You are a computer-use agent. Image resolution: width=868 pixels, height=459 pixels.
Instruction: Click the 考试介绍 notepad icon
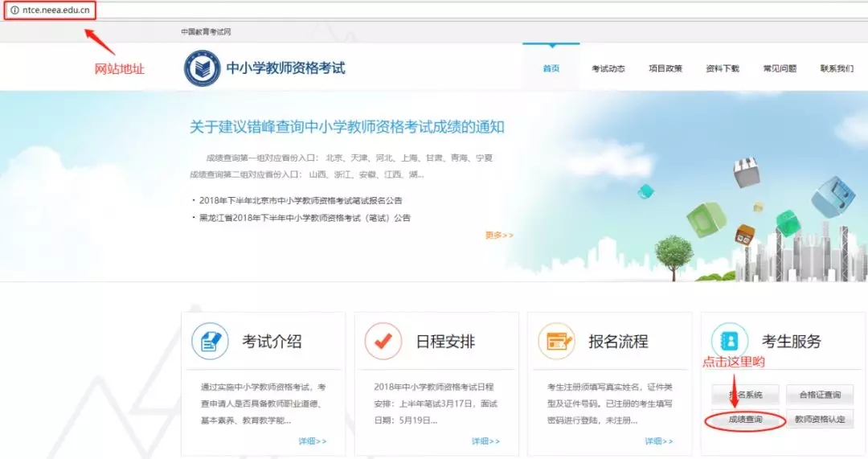210,341
